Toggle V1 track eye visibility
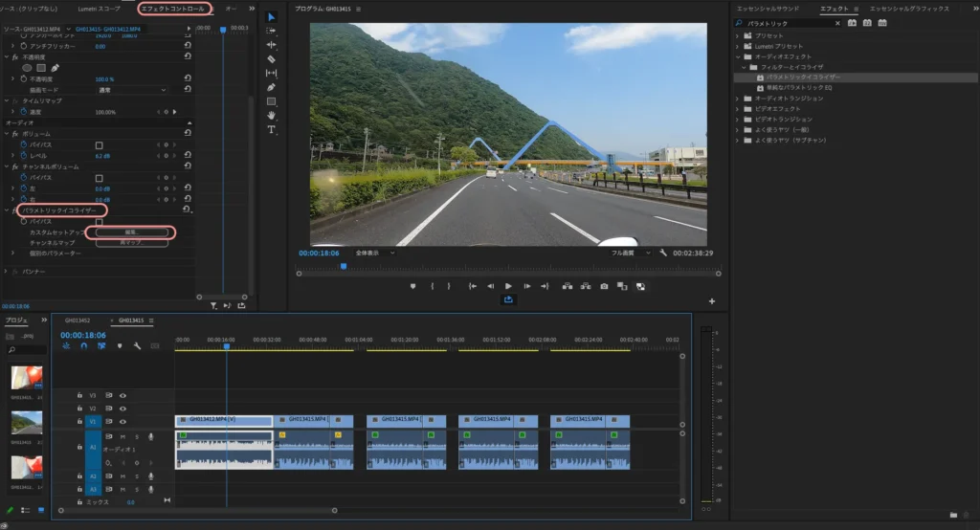The height and width of the screenshot is (530, 980). pos(122,422)
